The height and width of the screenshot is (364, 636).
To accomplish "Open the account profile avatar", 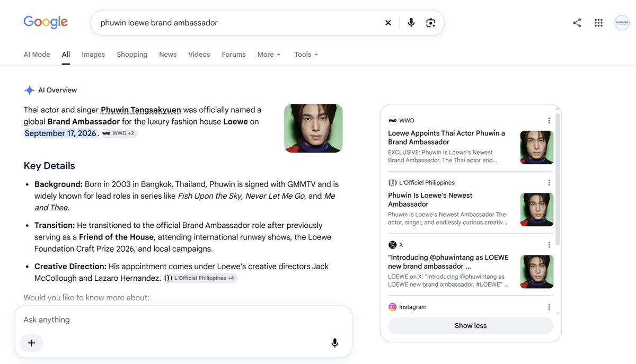I will 622,23.
